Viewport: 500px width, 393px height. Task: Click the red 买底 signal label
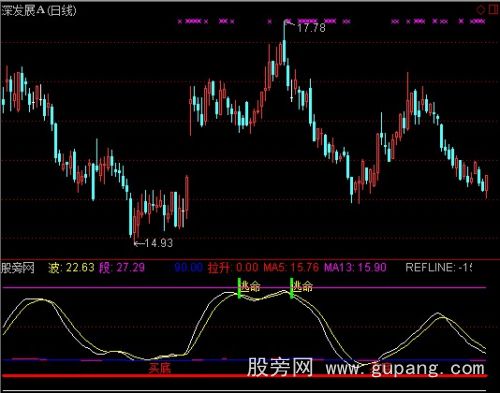pos(160,368)
